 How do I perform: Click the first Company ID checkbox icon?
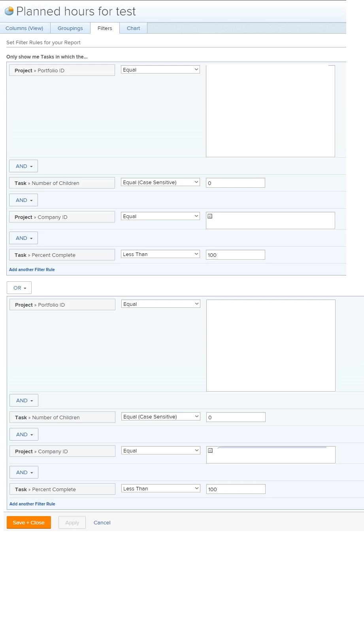[x=210, y=216]
